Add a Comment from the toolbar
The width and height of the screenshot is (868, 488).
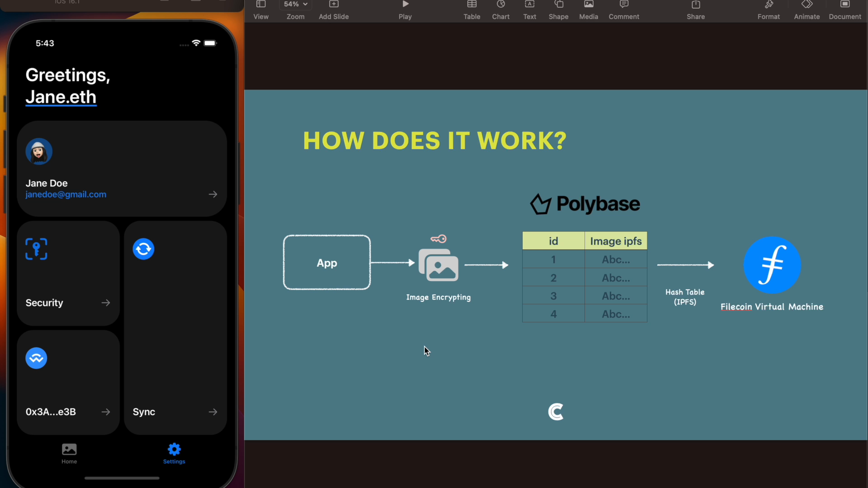click(624, 10)
